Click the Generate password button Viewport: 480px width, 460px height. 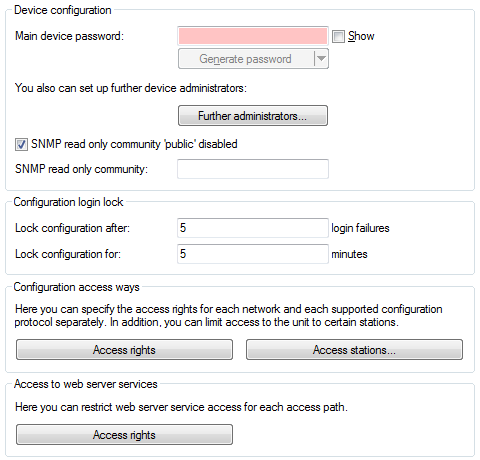(246, 59)
